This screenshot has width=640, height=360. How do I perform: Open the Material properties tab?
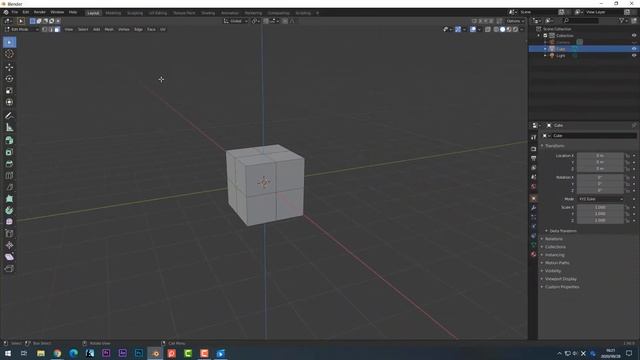pyautogui.click(x=533, y=254)
